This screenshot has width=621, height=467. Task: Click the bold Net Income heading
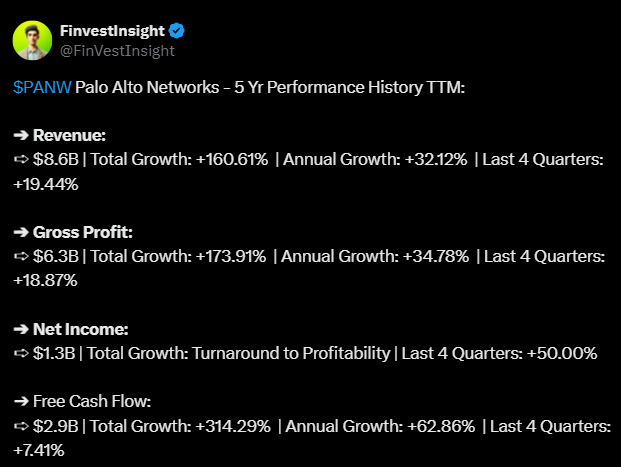click(80, 329)
